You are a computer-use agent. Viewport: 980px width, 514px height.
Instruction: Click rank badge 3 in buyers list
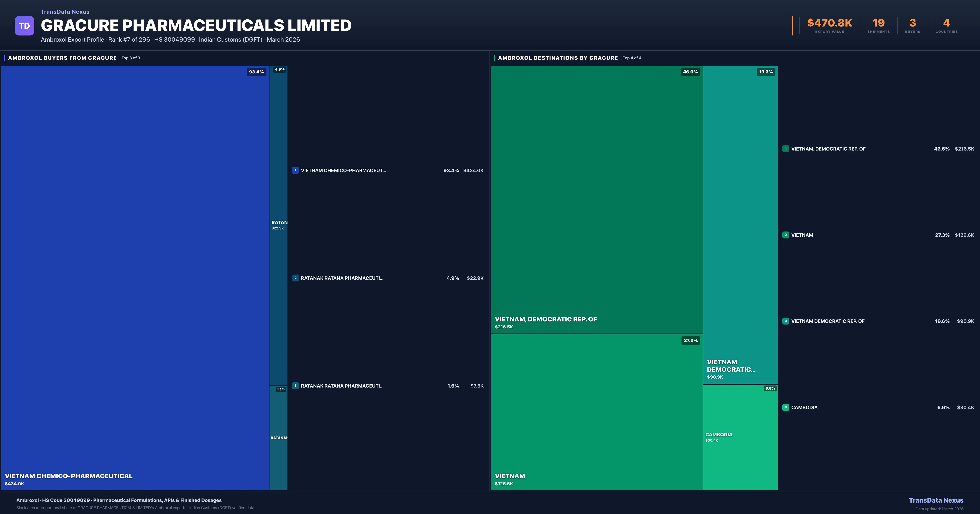pos(295,385)
